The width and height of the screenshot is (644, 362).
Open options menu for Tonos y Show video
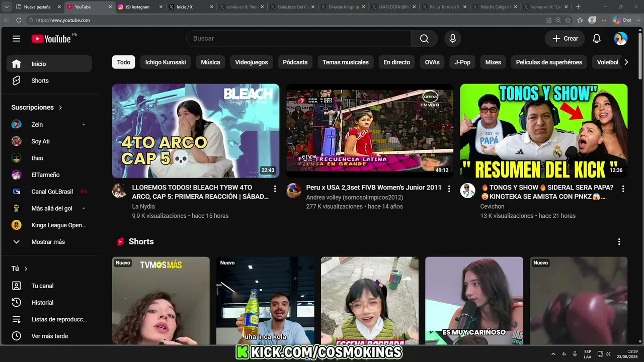click(x=623, y=189)
